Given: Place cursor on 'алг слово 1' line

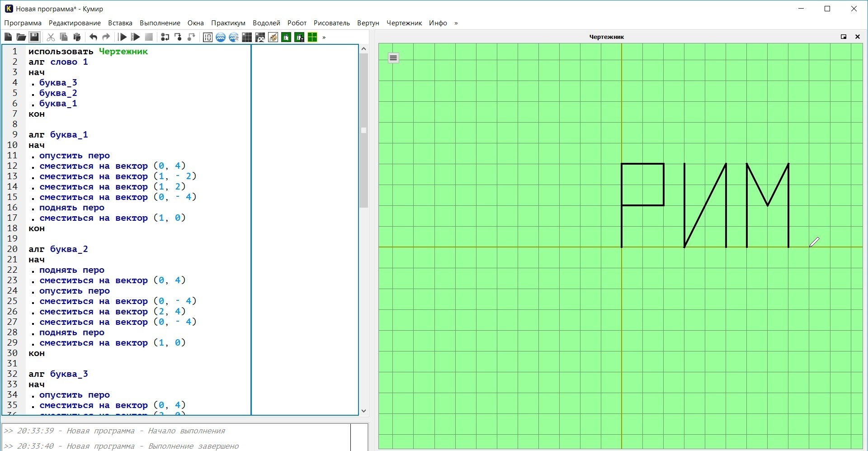Looking at the screenshot, I should point(58,62).
